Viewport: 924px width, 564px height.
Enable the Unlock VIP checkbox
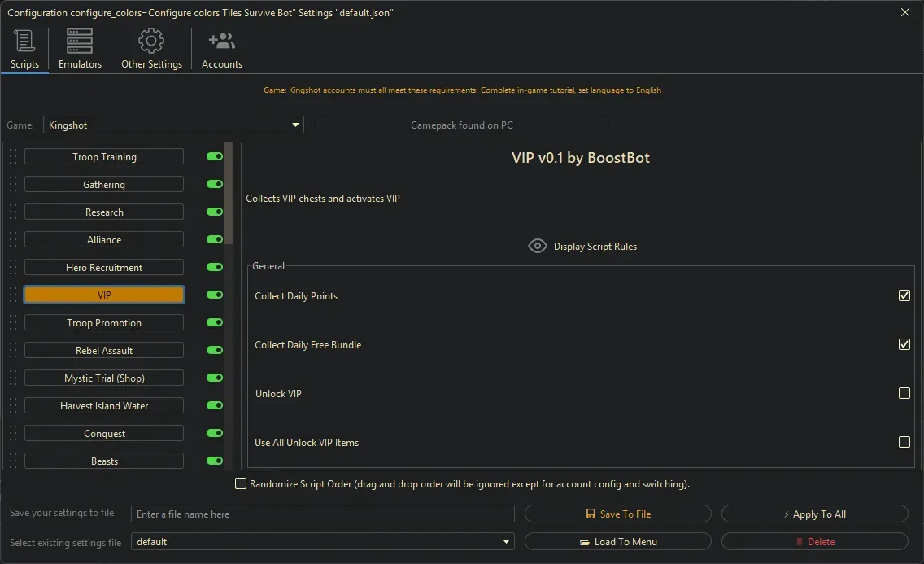pyautogui.click(x=904, y=393)
